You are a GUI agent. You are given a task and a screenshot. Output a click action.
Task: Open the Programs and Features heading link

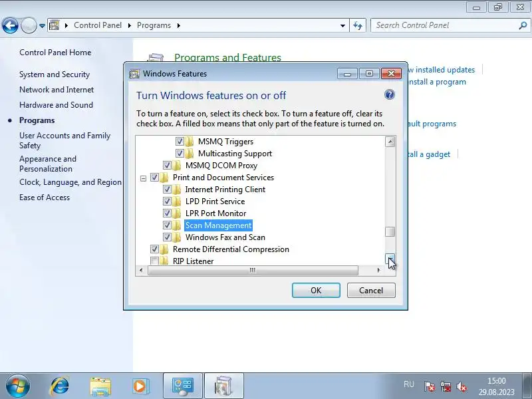pyautogui.click(x=227, y=57)
